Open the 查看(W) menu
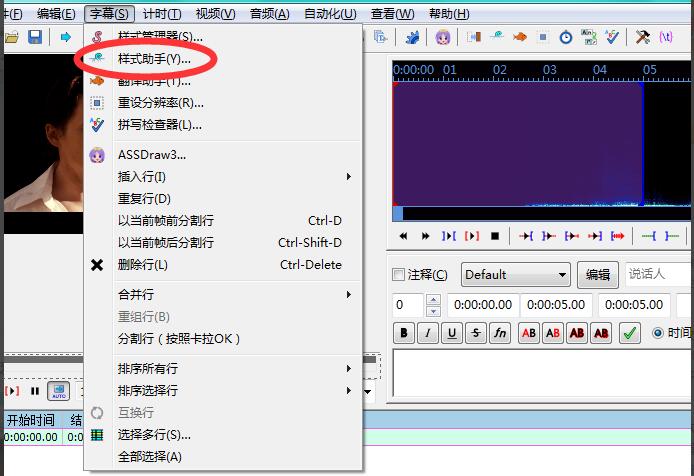The image size is (694, 476). click(393, 14)
